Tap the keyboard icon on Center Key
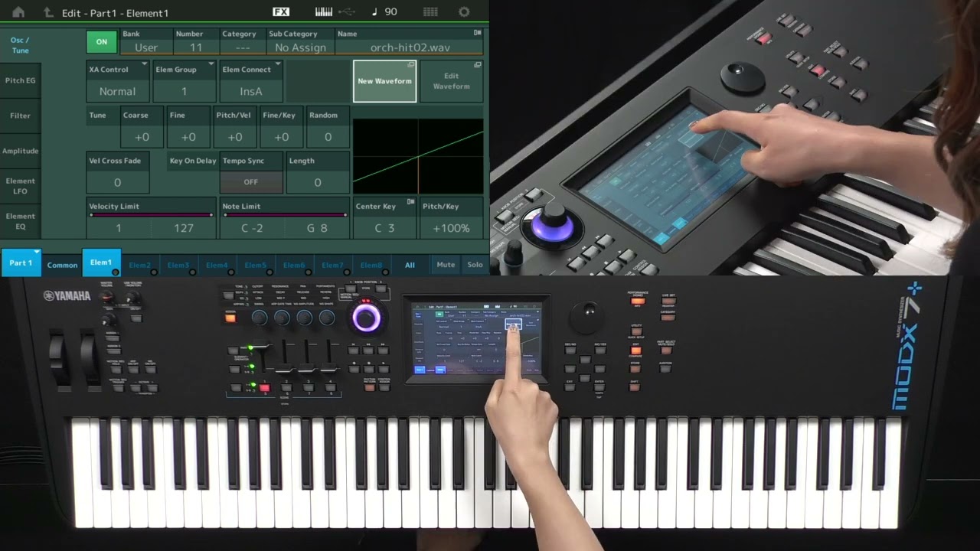Viewport: 980px width, 551px height. point(411,202)
